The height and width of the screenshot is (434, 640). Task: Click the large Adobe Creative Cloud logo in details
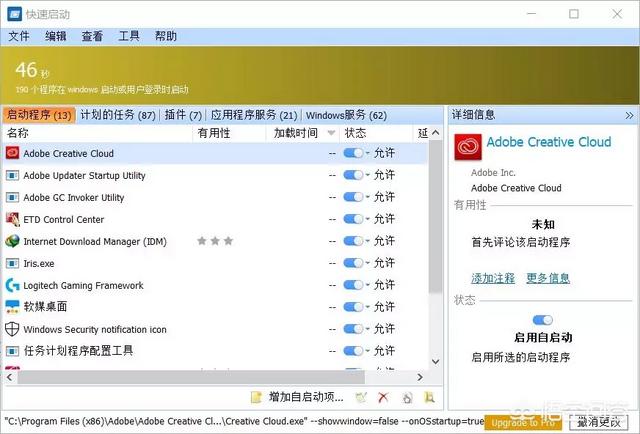(x=468, y=147)
